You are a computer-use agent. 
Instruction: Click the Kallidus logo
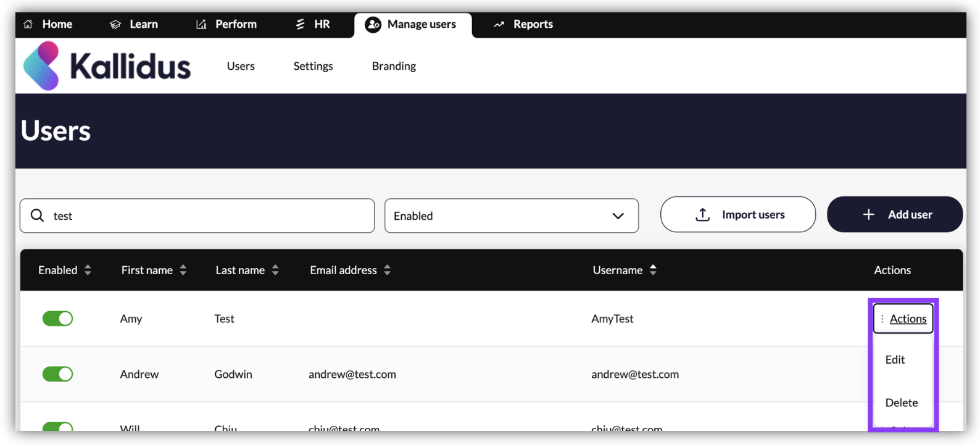point(107,66)
